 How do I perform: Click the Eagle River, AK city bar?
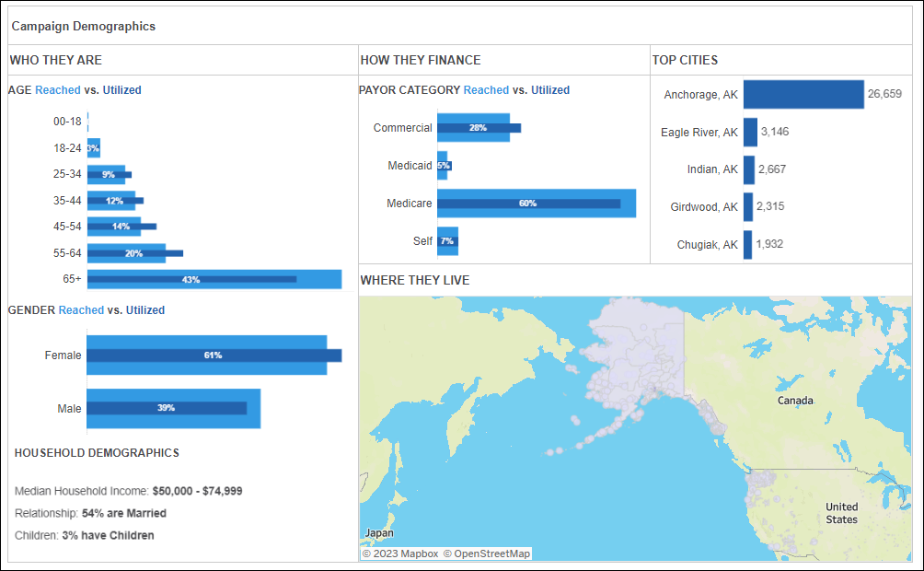pos(749,132)
